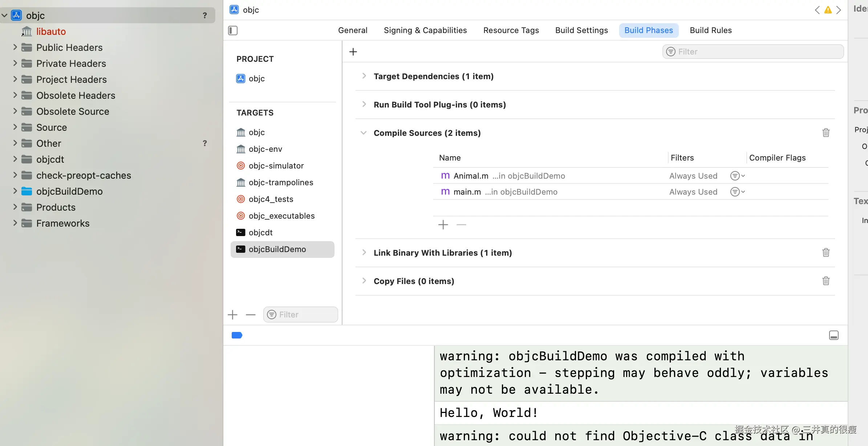Open the Signing & Capabilities tab
The width and height of the screenshot is (868, 446).
425,30
